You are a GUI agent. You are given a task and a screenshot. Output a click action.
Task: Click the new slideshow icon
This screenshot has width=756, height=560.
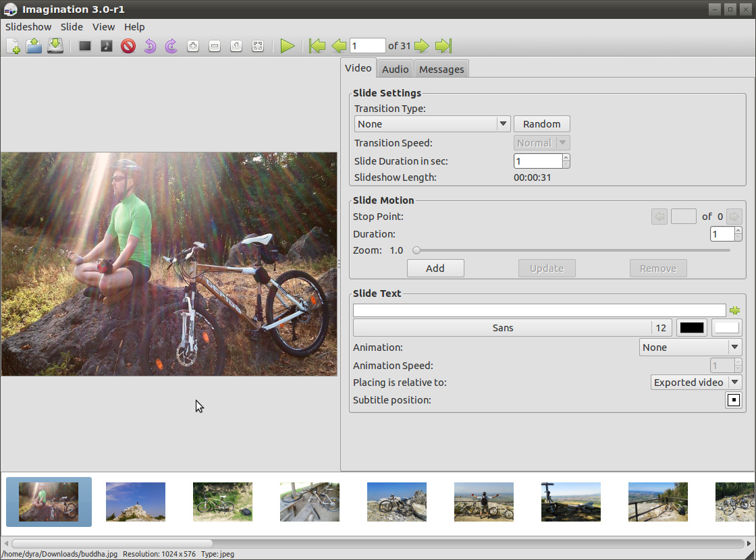(x=13, y=47)
